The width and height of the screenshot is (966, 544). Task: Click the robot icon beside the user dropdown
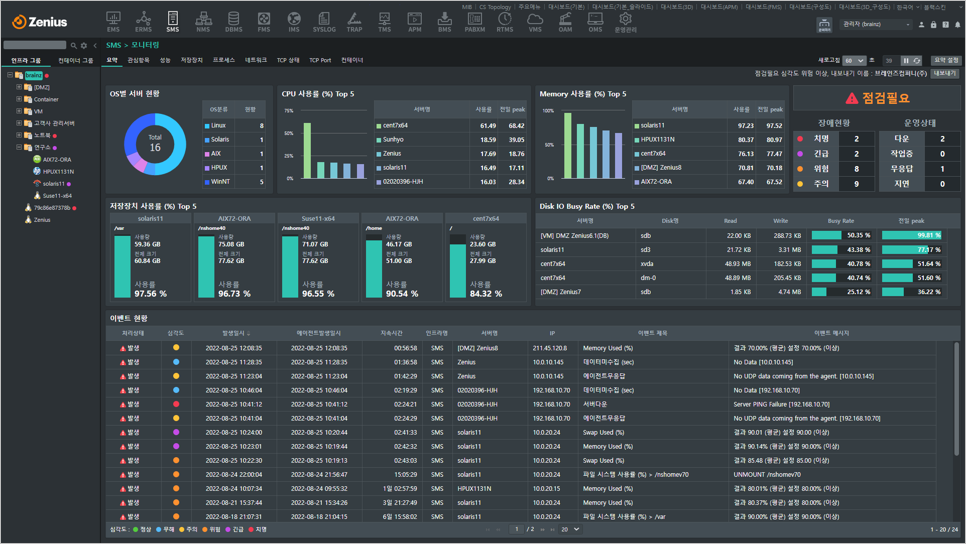click(x=824, y=25)
